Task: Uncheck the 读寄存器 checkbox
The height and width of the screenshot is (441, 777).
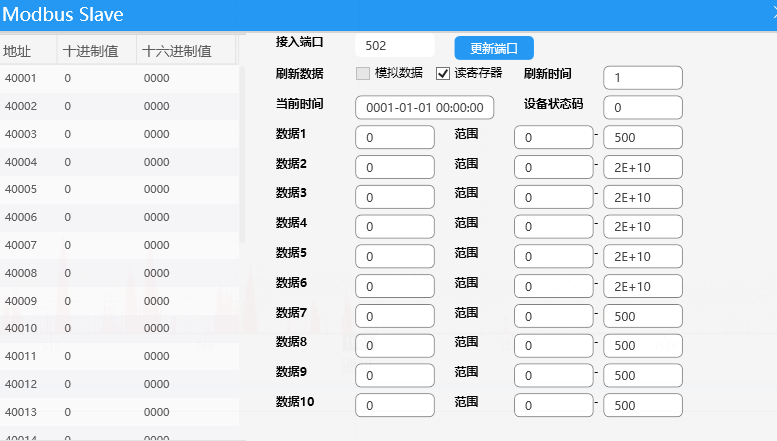Action: click(443, 73)
